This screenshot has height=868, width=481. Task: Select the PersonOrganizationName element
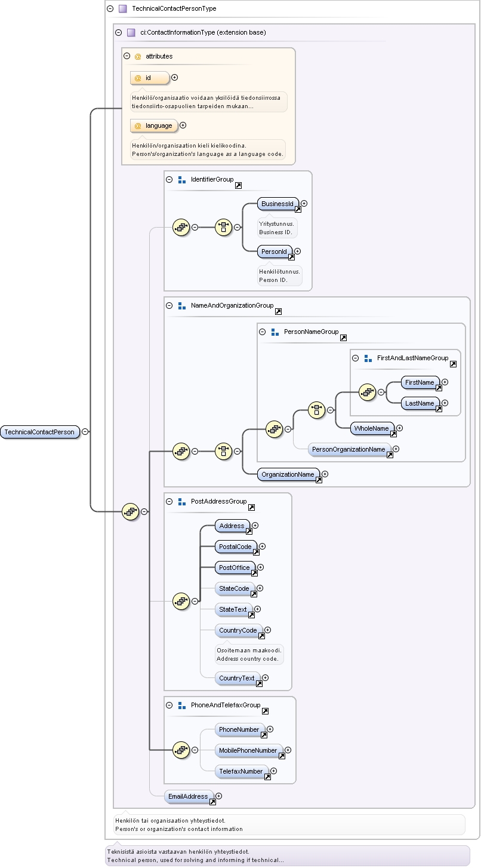click(x=350, y=449)
